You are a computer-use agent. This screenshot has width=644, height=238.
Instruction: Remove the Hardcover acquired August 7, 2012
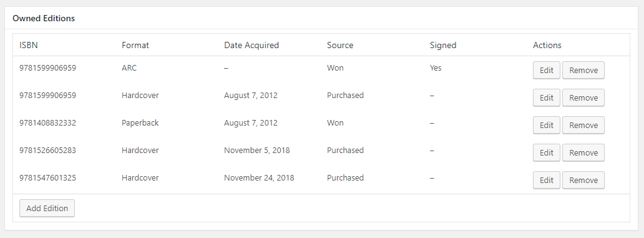click(x=583, y=98)
